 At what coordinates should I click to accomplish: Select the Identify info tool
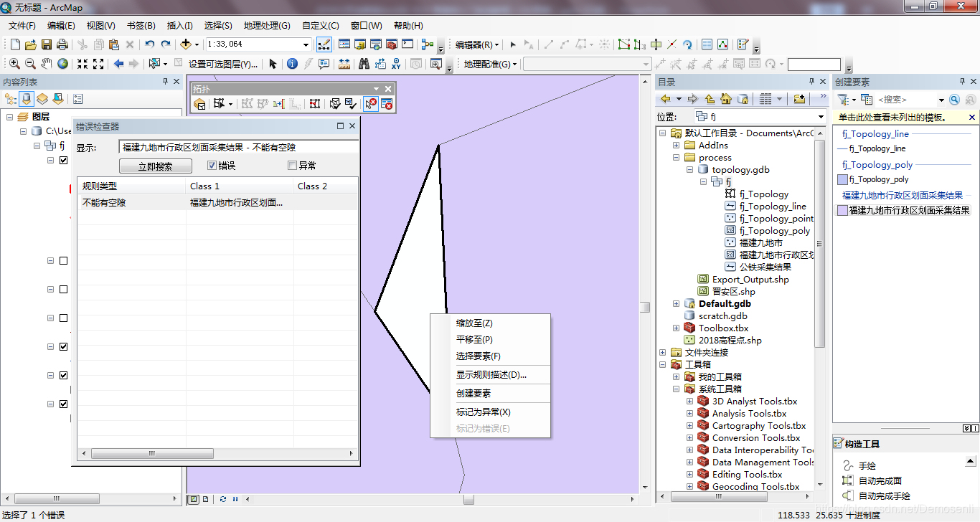(x=292, y=64)
